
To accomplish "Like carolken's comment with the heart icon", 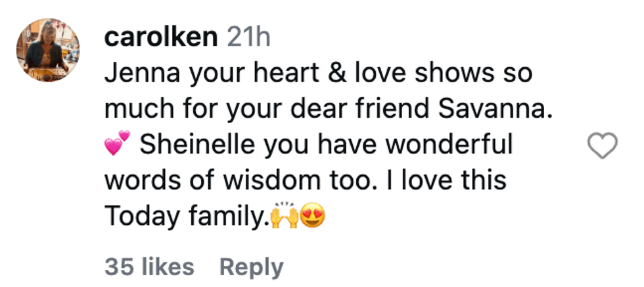I will point(602,145).
